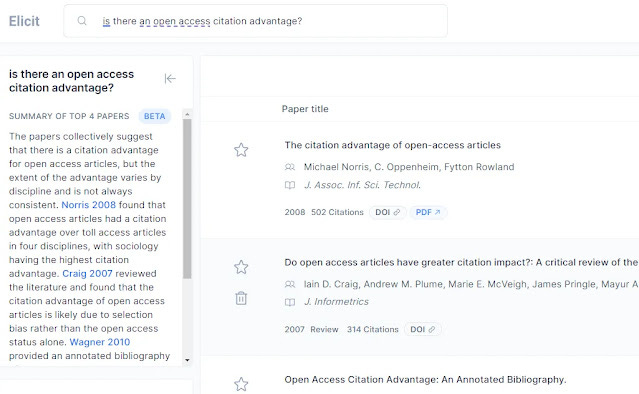639x394 pixels.
Task: Follow the Craig 2007 summary link
Action: pyautogui.click(x=87, y=273)
